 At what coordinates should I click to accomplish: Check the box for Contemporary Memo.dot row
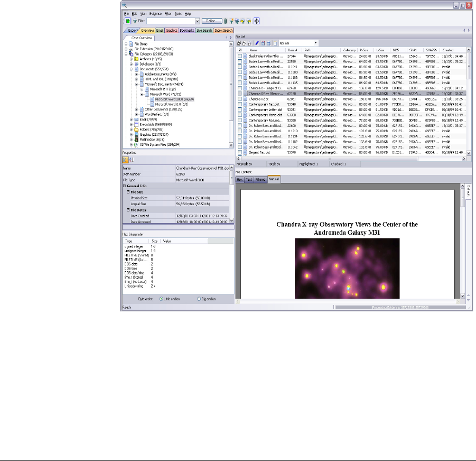tap(240, 115)
